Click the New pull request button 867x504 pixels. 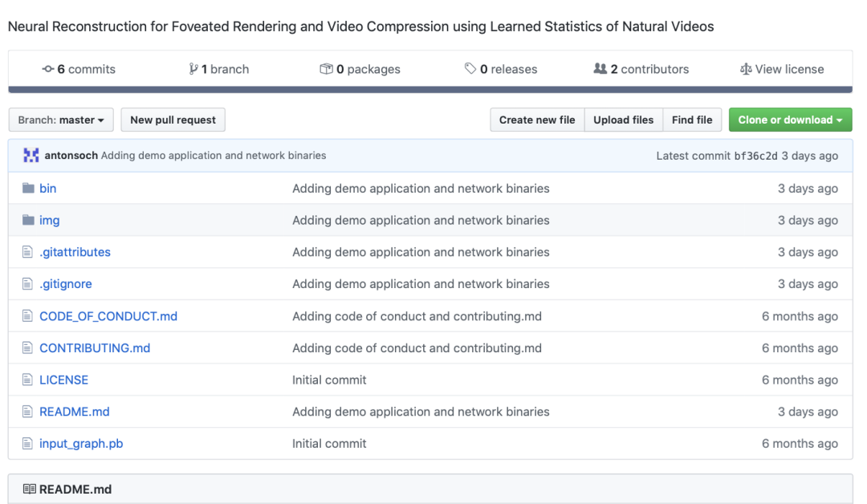click(x=173, y=120)
